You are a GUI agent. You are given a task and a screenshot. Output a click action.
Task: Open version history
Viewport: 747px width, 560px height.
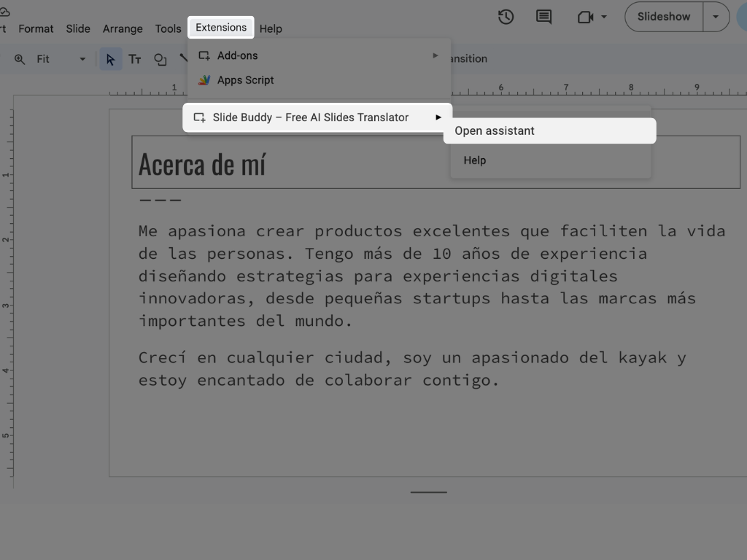coord(506,17)
